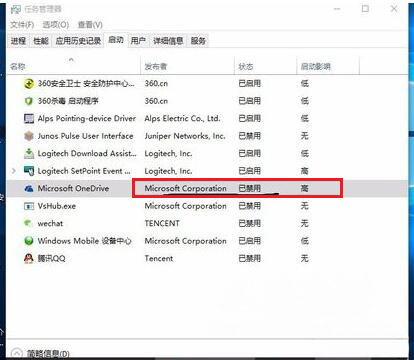Select the 360杀毒 启动程序 row name
Screen dimensions: 414x360
(x=68, y=101)
